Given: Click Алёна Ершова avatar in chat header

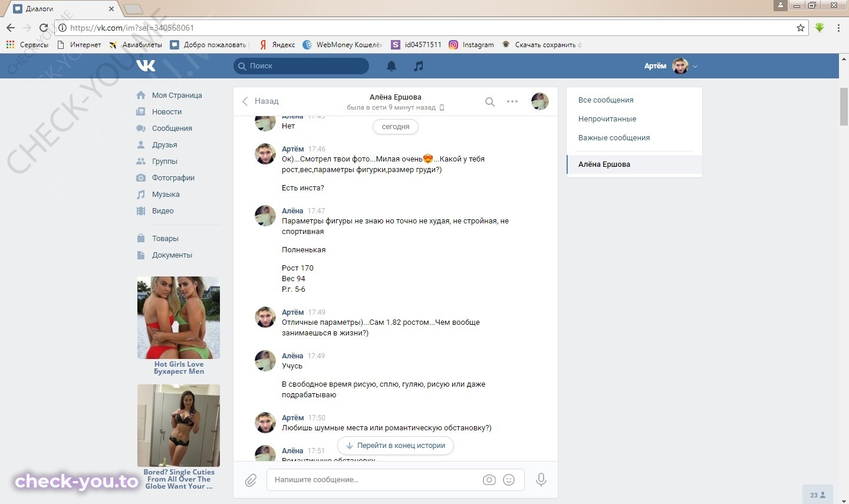Looking at the screenshot, I should coord(539,101).
